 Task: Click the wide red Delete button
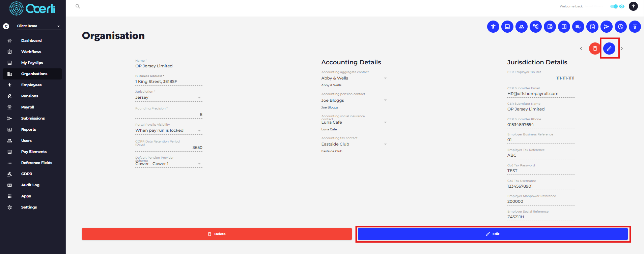click(217, 234)
